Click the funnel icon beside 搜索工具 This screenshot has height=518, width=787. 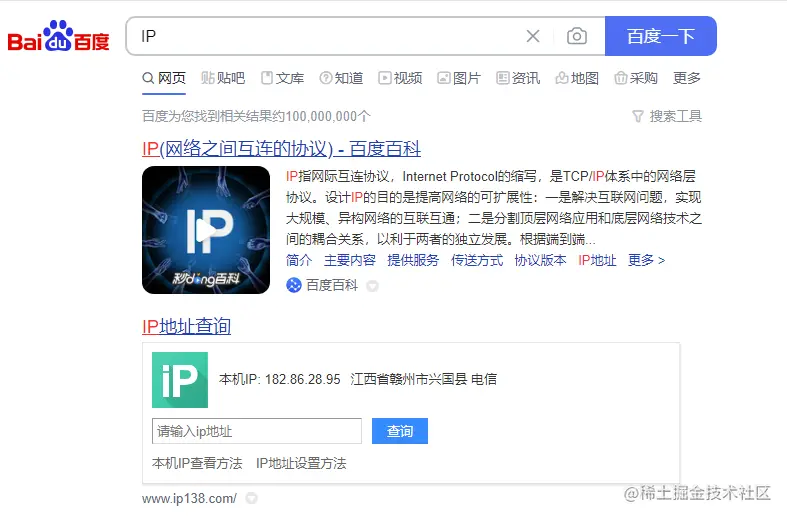coord(637,116)
